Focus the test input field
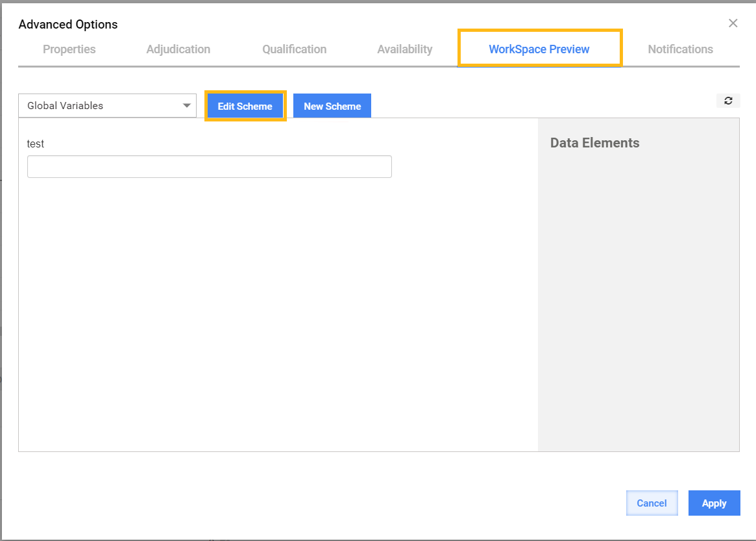Screen dimensions: 756x541 209,166
